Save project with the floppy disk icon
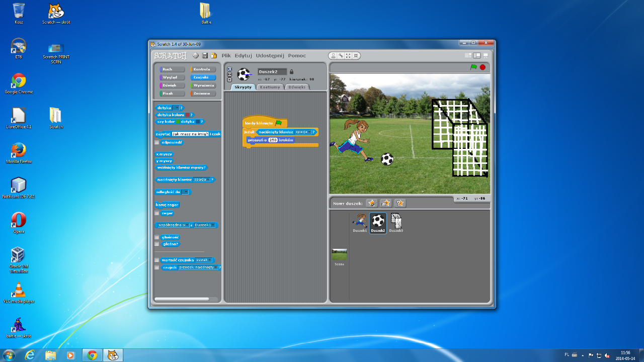Screen dimensions: 644x362 tap(205, 56)
